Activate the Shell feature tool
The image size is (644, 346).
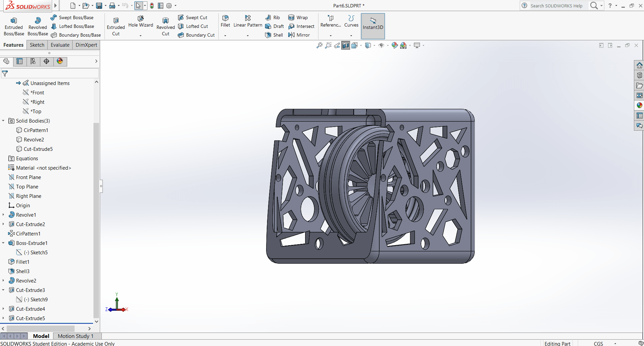(x=274, y=35)
